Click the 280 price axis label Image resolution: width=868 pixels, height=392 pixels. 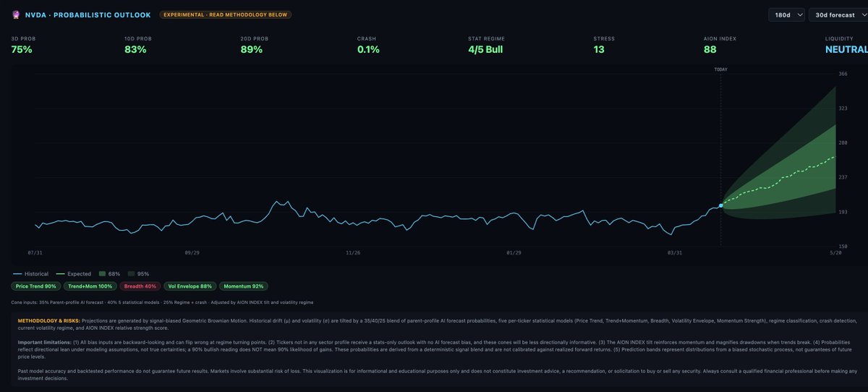[x=843, y=142]
